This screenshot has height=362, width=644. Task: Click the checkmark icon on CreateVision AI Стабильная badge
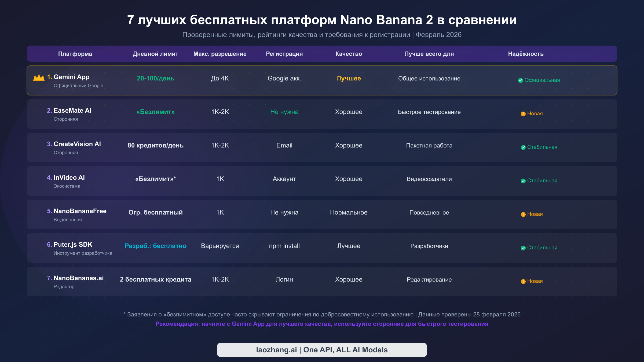click(x=523, y=147)
